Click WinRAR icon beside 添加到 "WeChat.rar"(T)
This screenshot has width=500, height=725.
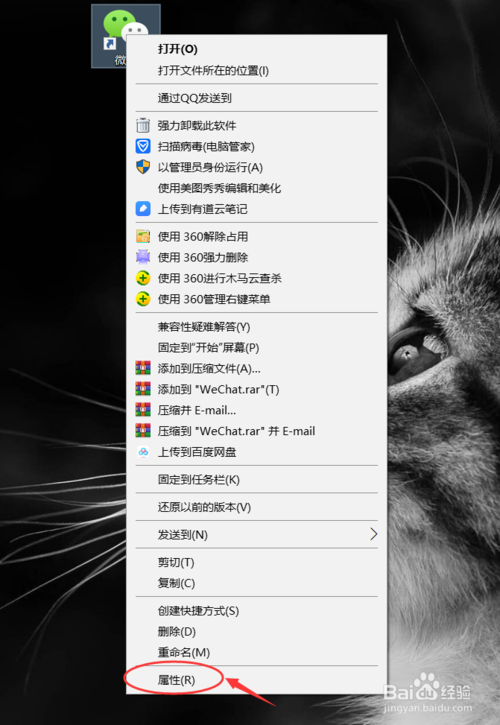pyautogui.click(x=143, y=389)
